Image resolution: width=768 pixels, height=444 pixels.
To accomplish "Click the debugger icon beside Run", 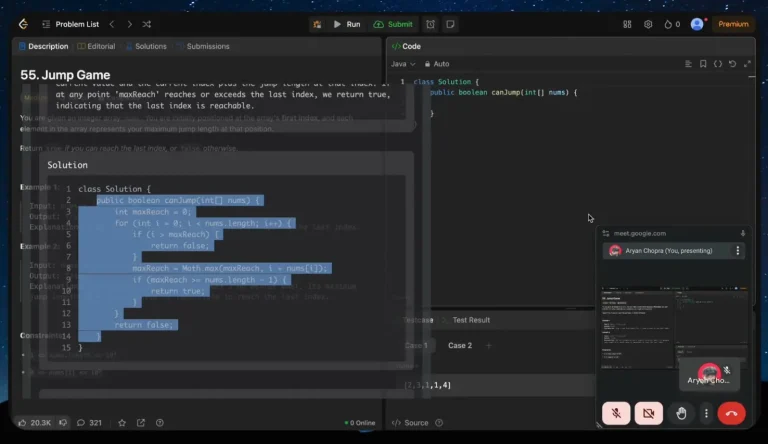I will [x=317, y=24].
